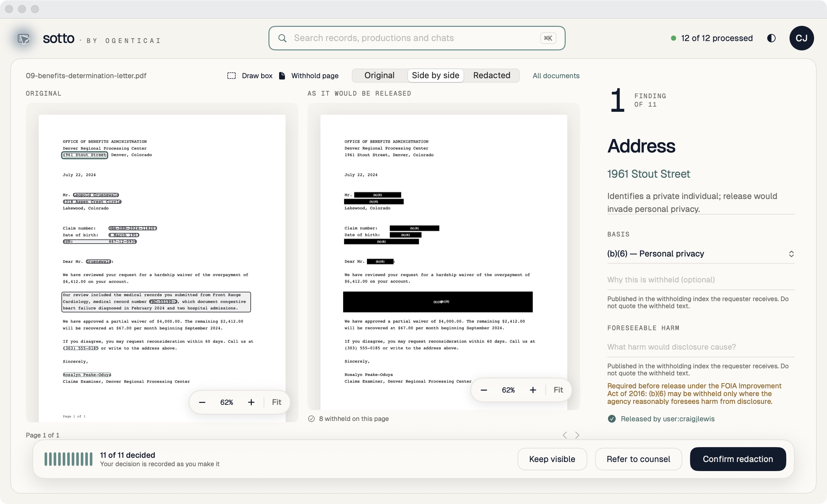Image resolution: width=827 pixels, height=504 pixels.
Task: Click the 09-benefits-determination-letter.pdf filename
Action: tap(86, 76)
